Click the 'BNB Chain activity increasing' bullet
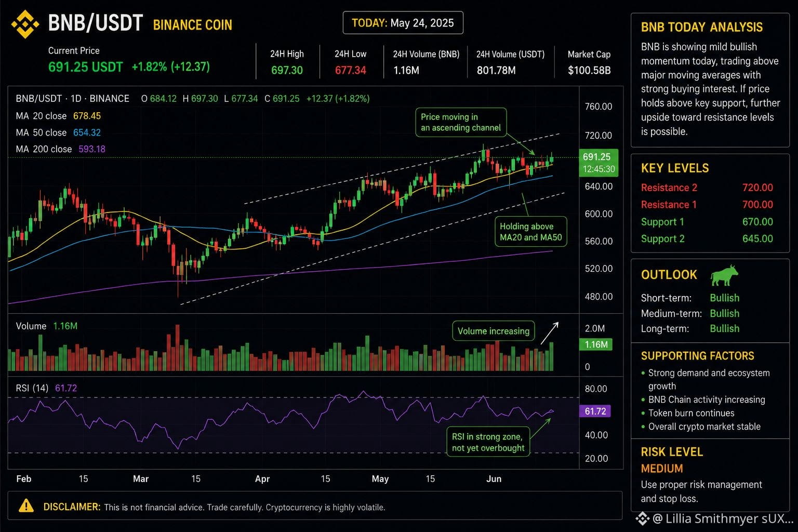This screenshot has width=798, height=532. tap(703, 400)
